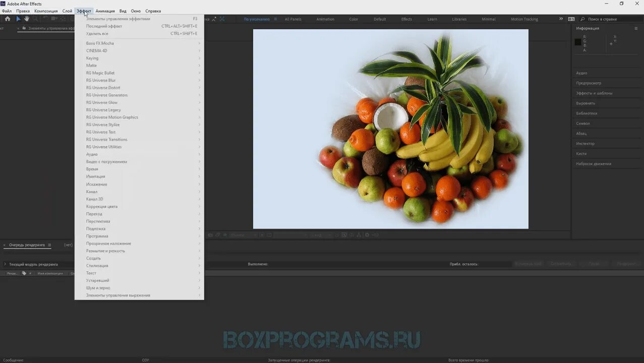Switch to All Panels workspace
Screen dimensions: 644x363
click(293, 19)
